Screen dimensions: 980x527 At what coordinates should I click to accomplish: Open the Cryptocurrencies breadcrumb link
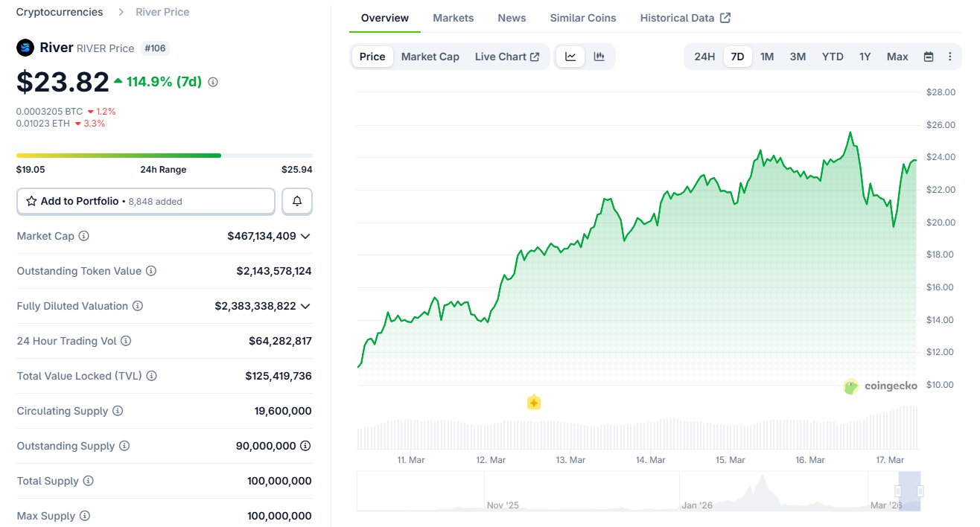(x=60, y=12)
